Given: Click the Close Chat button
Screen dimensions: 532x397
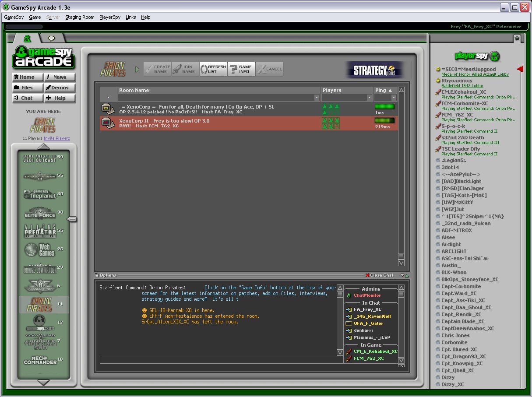Looking at the screenshot, I should [380, 275].
